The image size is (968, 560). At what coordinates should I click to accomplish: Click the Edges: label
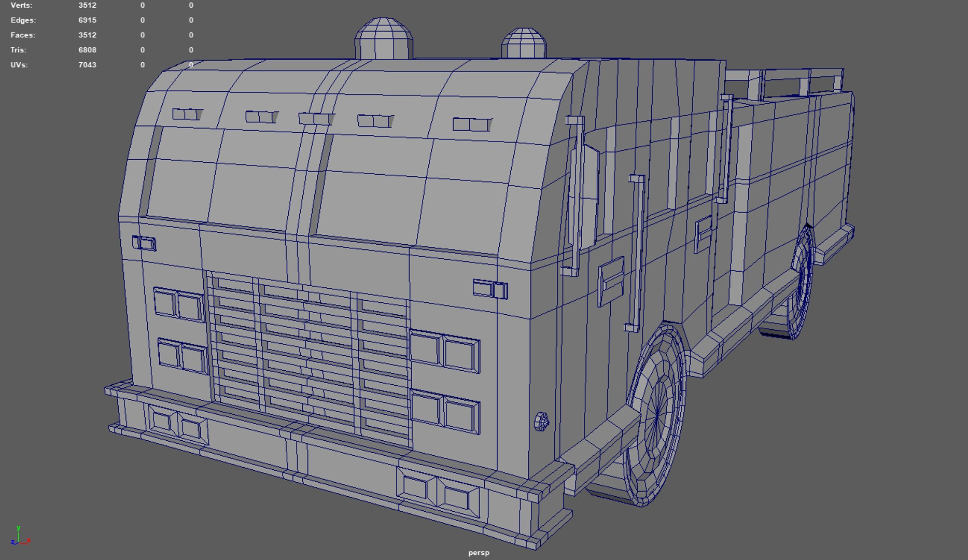click(23, 20)
